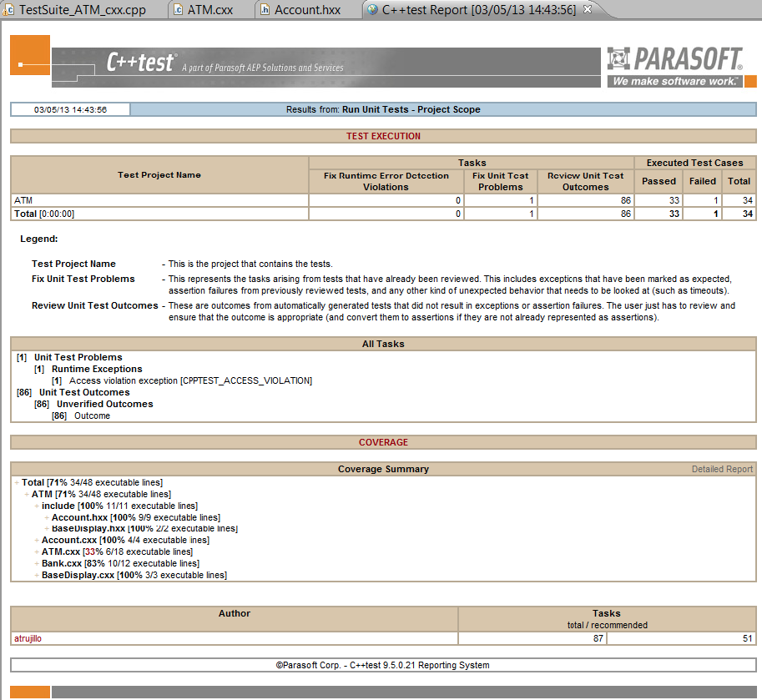Expand the Account.cxx coverage node

[x=37, y=540]
